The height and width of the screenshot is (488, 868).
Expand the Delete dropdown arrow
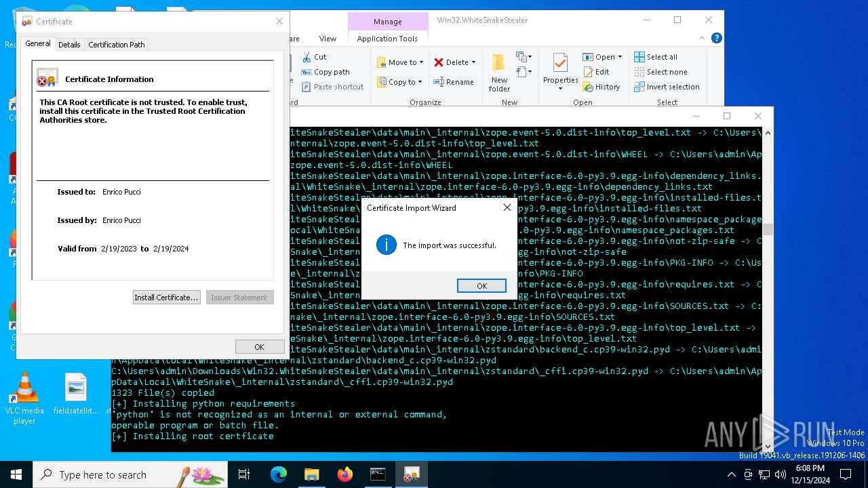pos(473,62)
